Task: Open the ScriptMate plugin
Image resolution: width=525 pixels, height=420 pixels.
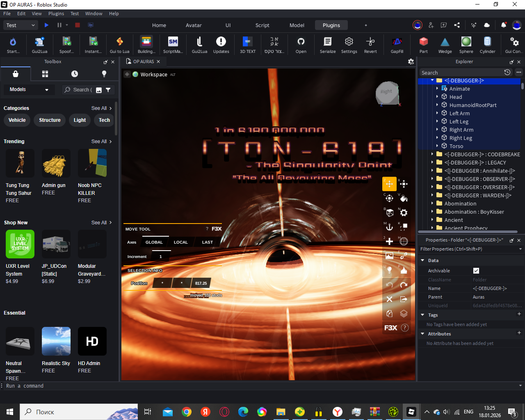Action: point(173,45)
